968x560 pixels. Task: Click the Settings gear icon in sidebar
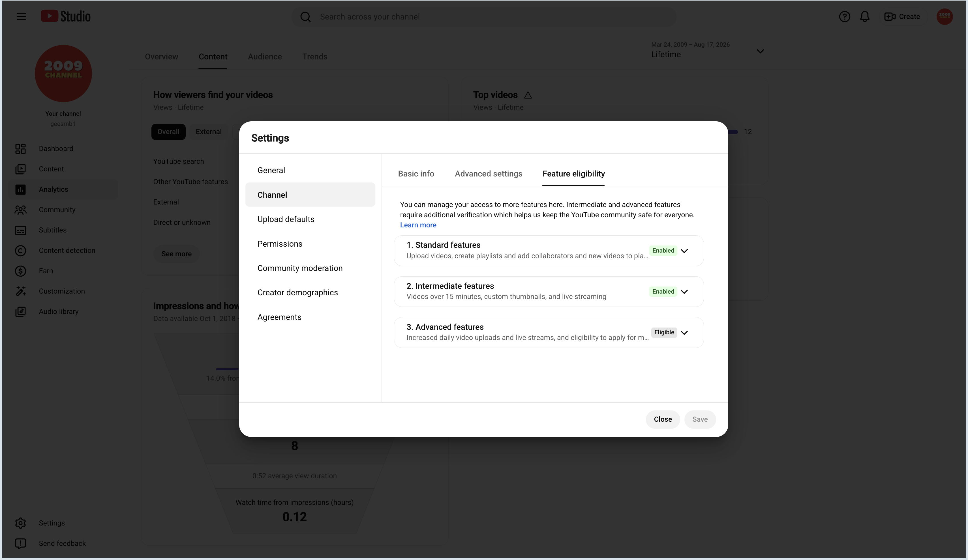(x=20, y=523)
